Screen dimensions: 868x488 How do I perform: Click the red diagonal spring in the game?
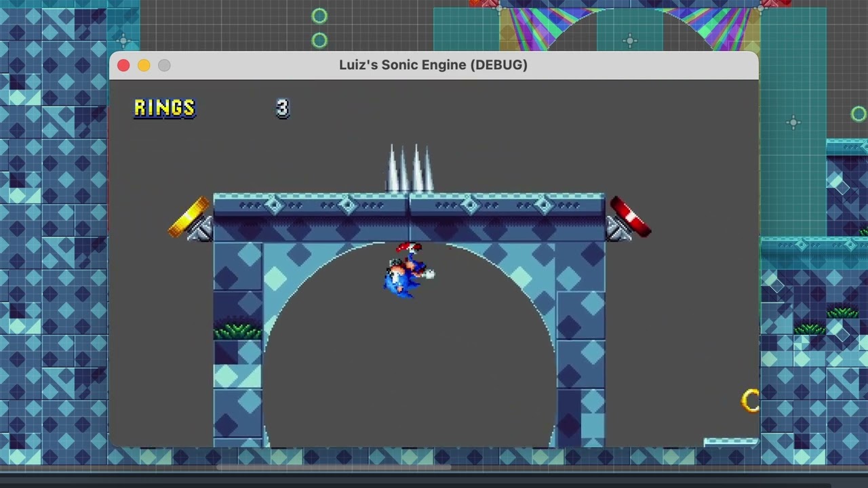pos(629,218)
